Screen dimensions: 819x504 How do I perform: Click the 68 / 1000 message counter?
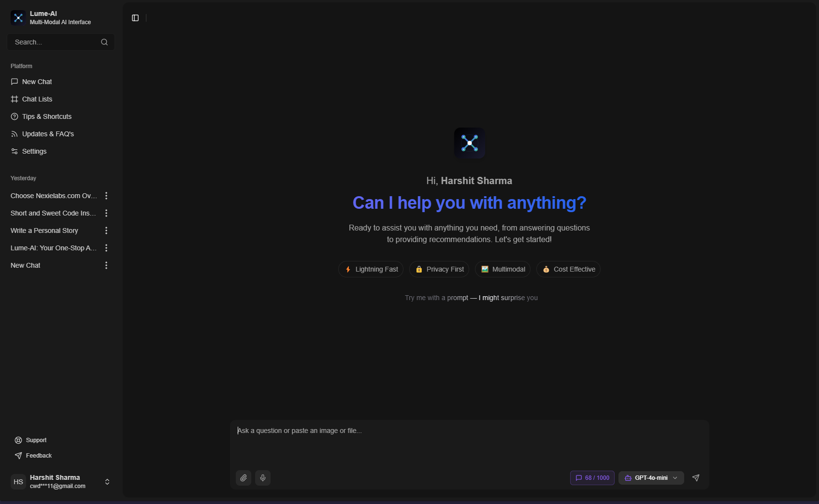[592, 478]
